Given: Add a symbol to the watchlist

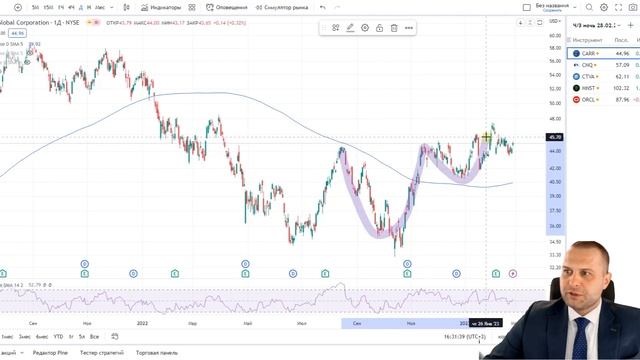Looking at the screenshot, I should coord(631,25).
